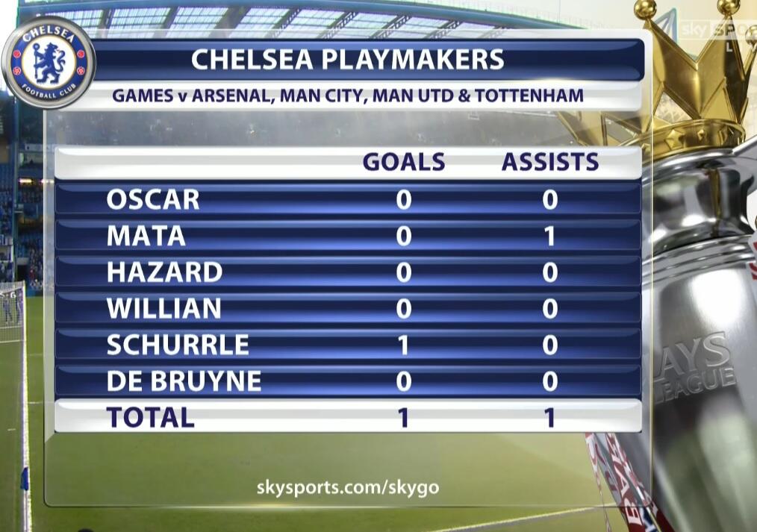Select the Oscar player row name
757x532 pixels.
[153, 199]
